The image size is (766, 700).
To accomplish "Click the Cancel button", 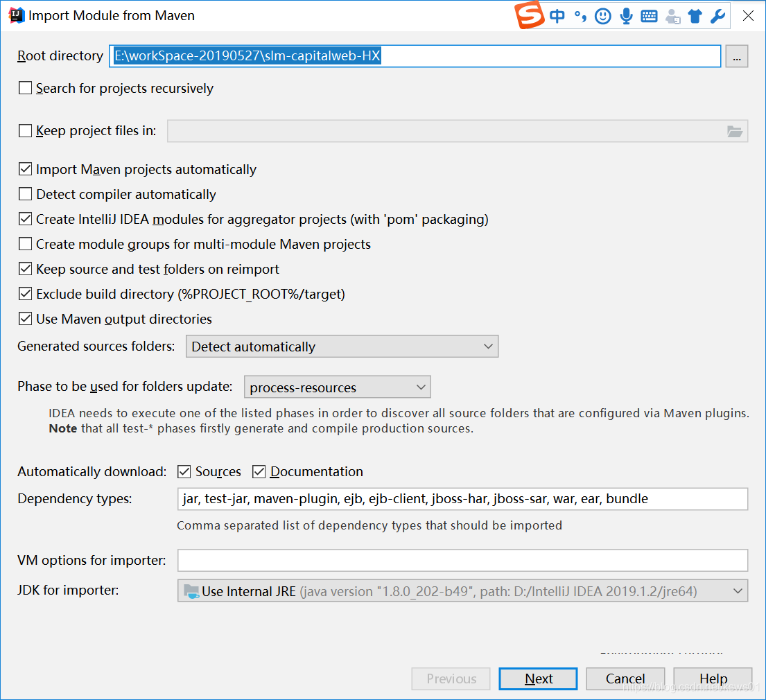I will tap(625, 679).
